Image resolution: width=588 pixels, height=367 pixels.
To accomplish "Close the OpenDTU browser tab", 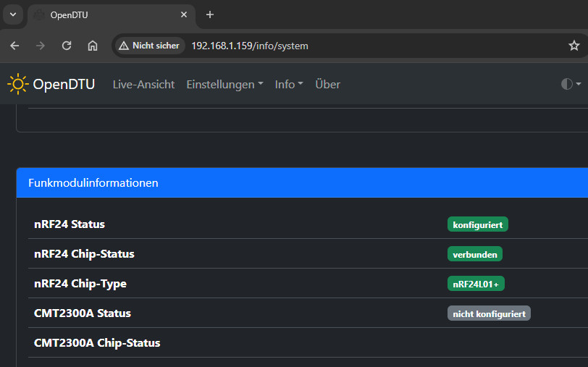I will 184,14.
